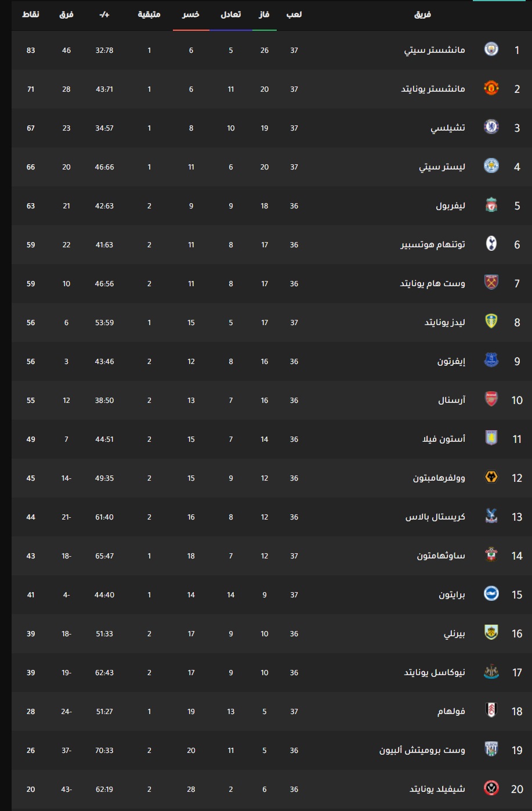Open the أستون فيلا team link

(444, 439)
